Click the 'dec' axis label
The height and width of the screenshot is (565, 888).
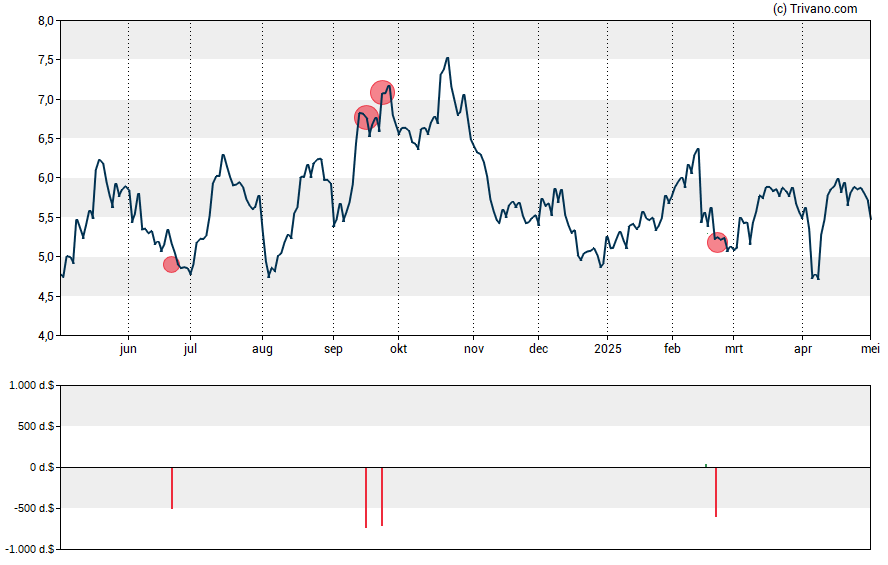[x=539, y=349]
